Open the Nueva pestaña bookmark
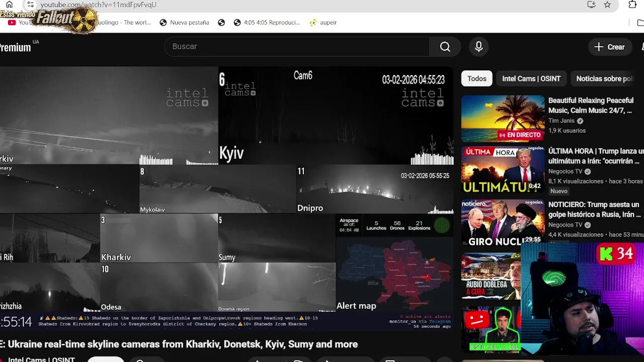Image resolution: width=644 pixels, height=362 pixels. point(184,23)
